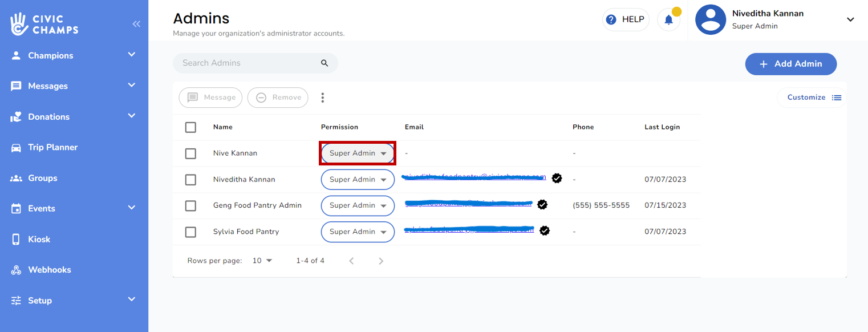Click the search magnifier icon

(325, 63)
